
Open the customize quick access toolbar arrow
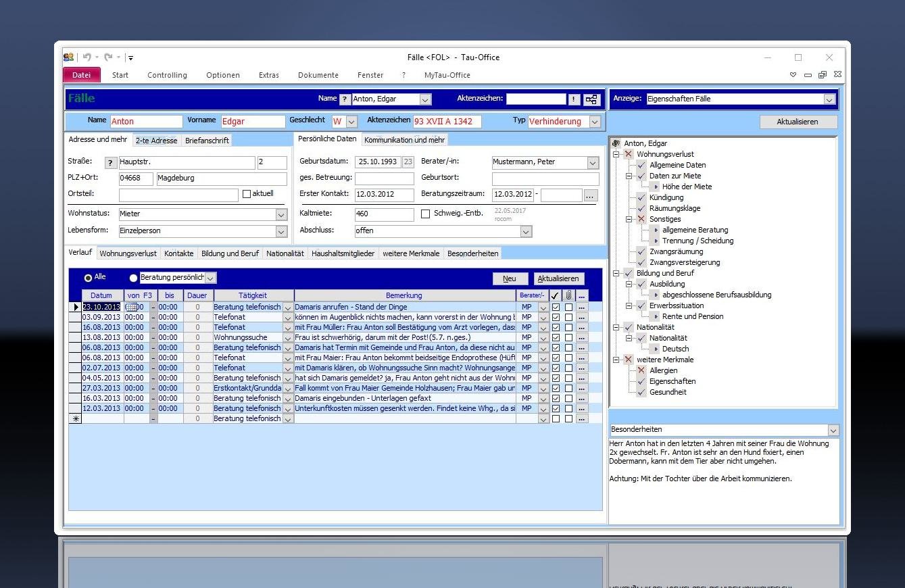(130, 58)
